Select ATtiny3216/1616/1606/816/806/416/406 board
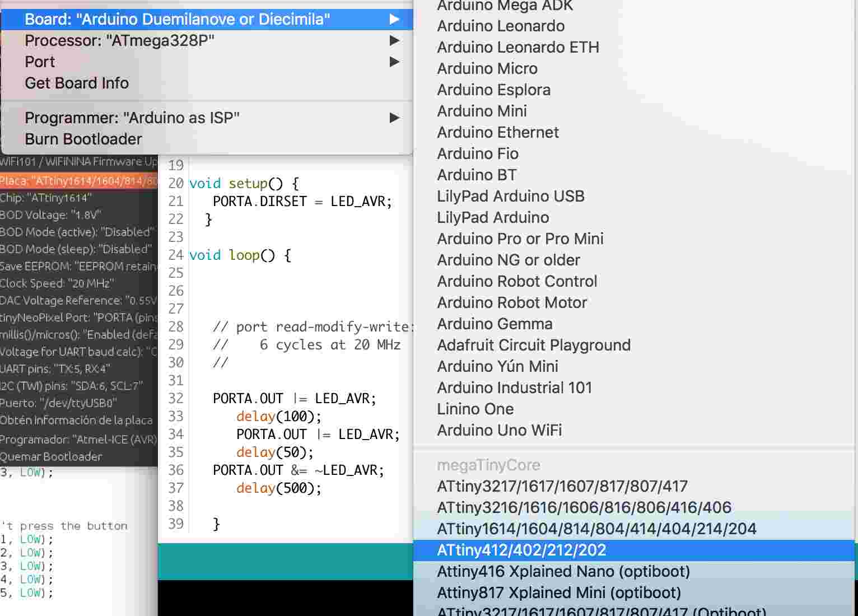858x616 pixels. point(634,507)
